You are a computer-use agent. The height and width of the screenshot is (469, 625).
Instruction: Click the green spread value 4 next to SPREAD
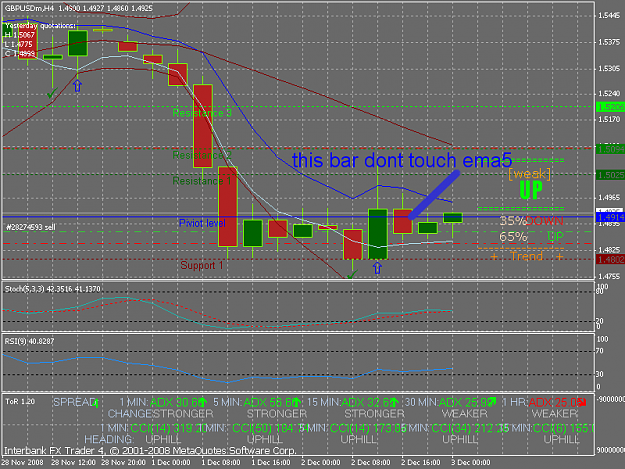96,404
